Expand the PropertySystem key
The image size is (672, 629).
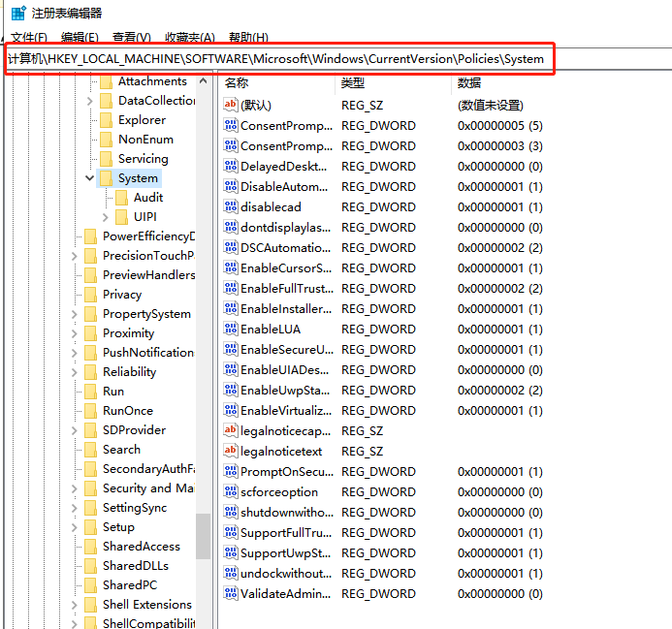tap(75, 314)
